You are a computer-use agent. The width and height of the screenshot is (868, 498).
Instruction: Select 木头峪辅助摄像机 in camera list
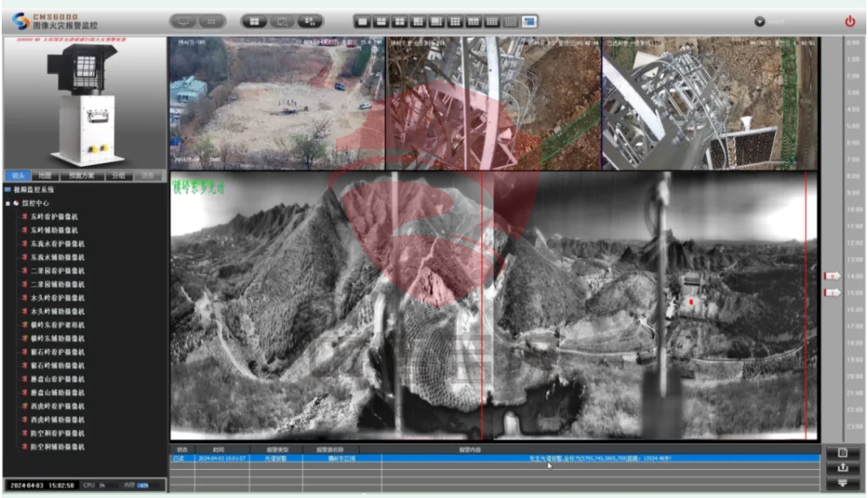click(57, 312)
